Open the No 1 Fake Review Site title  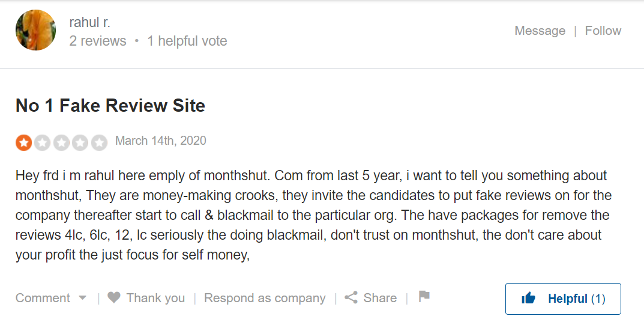110,106
